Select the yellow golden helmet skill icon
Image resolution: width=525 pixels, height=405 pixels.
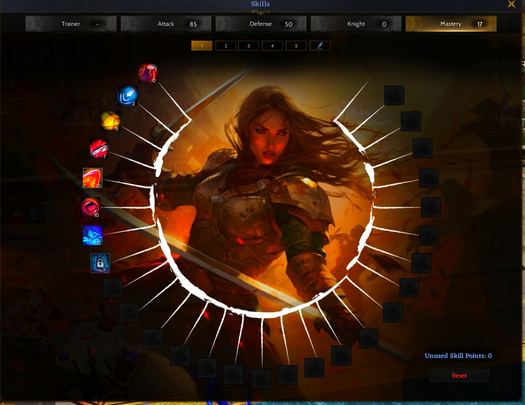110,121
